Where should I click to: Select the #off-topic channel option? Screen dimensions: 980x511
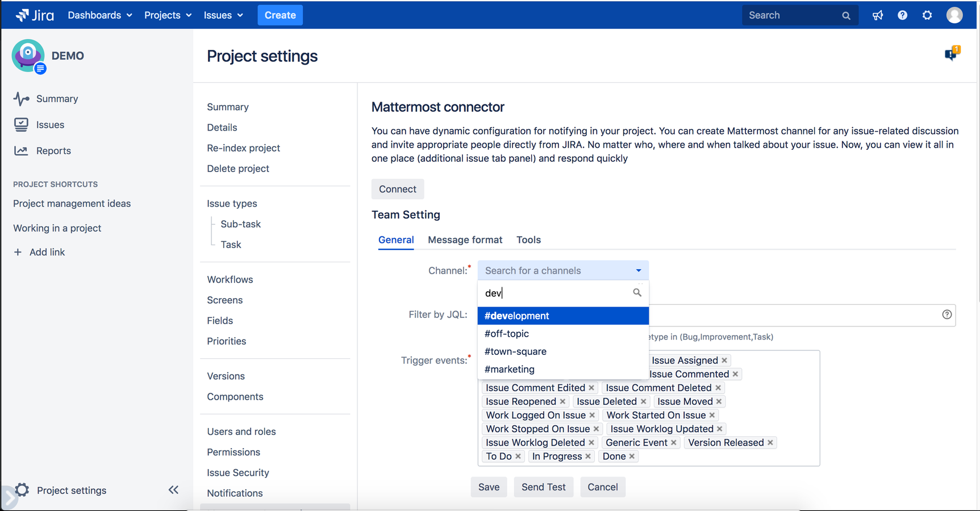point(563,334)
